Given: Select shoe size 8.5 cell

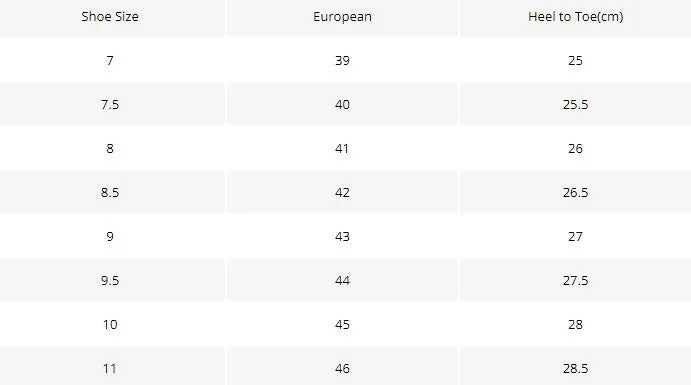Looking at the screenshot, I should pyautogui.click(x=110, y=192).
